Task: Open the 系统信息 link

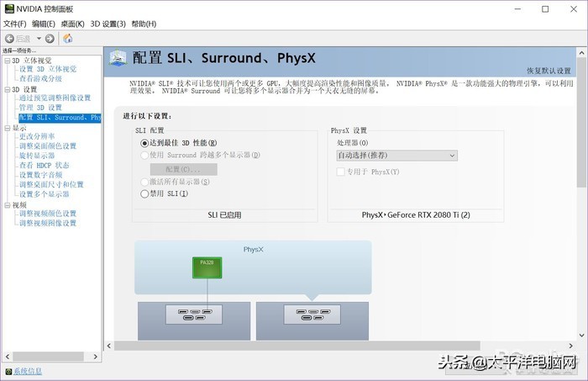Action: point(28,371)
